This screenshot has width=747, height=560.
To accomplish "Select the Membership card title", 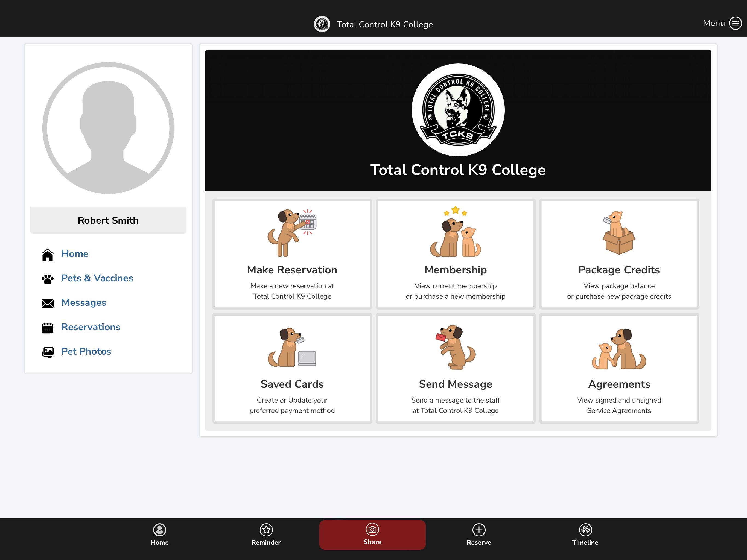I will [x=456, y=270].
